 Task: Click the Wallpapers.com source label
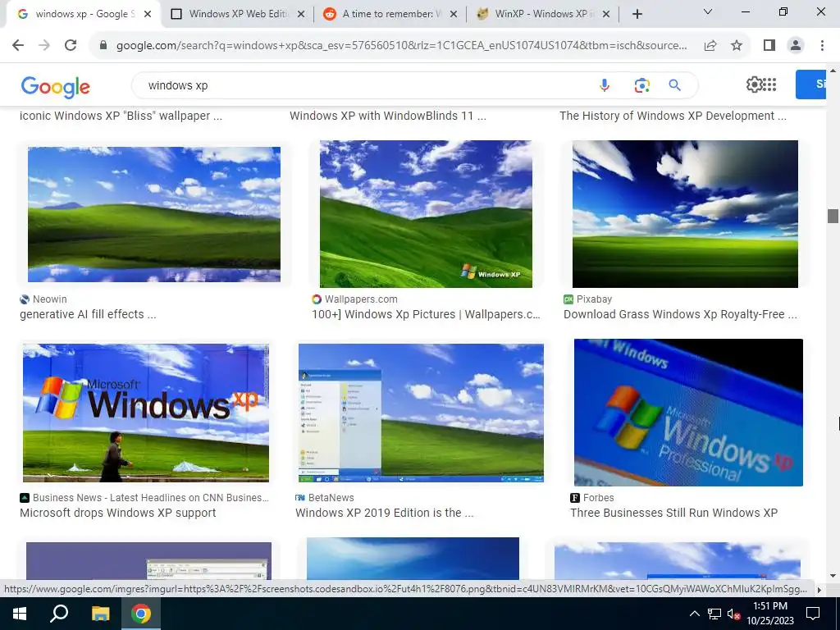[x=354, y=299]
